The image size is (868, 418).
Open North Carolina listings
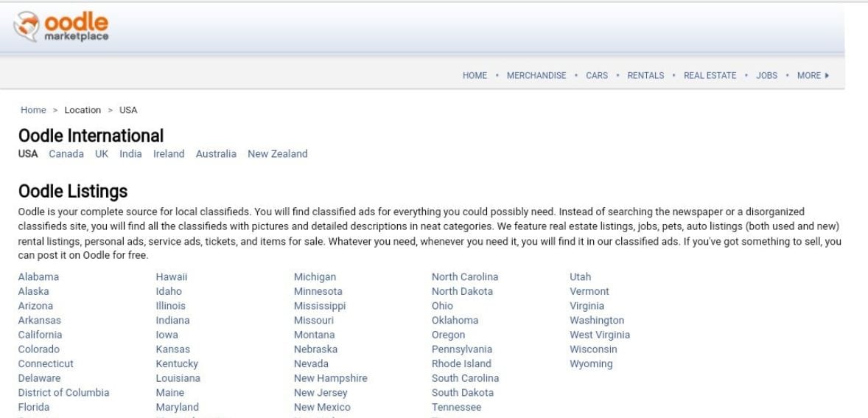click(465, 276)
